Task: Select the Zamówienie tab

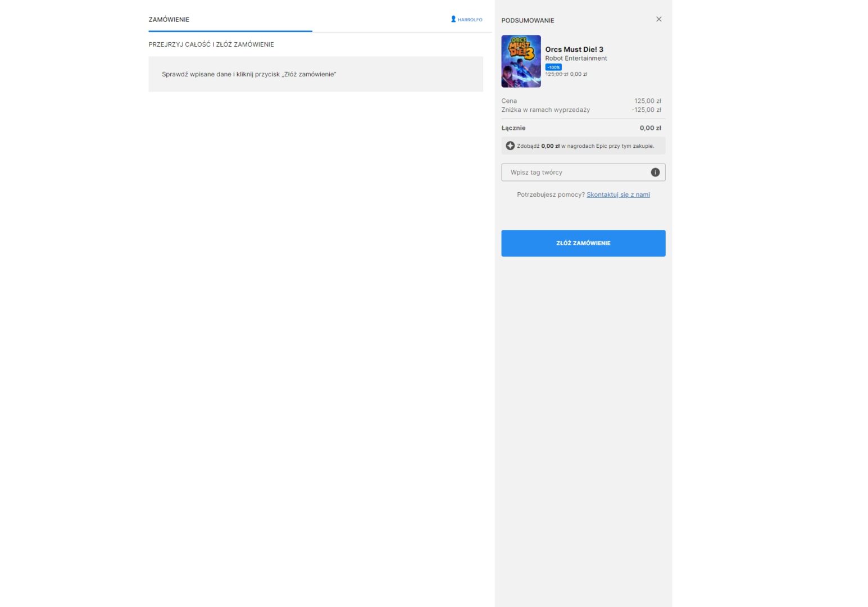Action: coord(169,20)
